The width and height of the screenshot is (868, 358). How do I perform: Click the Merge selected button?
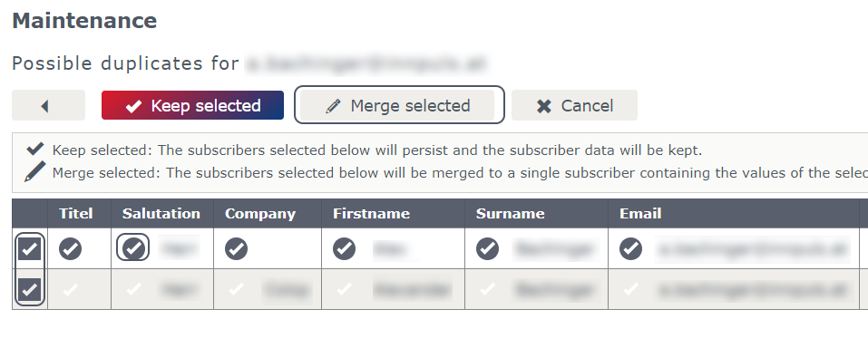click(x=399, y=105)
